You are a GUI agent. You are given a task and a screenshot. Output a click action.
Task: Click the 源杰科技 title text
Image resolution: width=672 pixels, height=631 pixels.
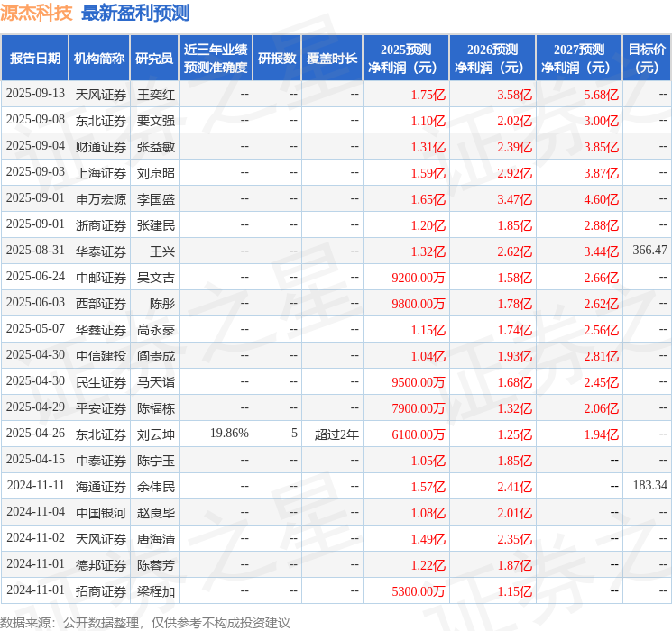pos(36,13)
